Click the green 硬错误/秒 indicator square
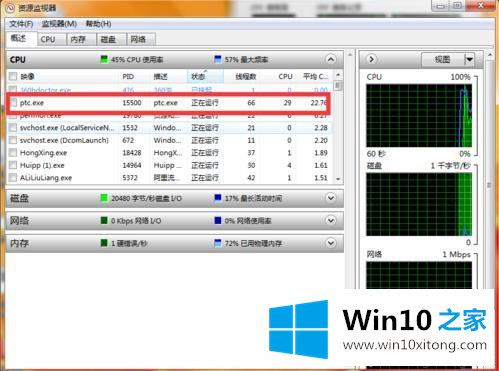 pyautogui.click(x=104, y=243)
